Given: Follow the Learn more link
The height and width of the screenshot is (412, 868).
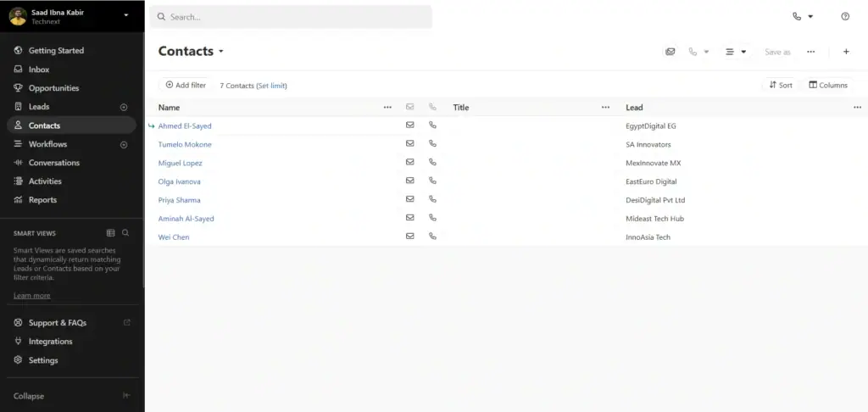Looking at the screenshot, I should [x=32, y=296].
